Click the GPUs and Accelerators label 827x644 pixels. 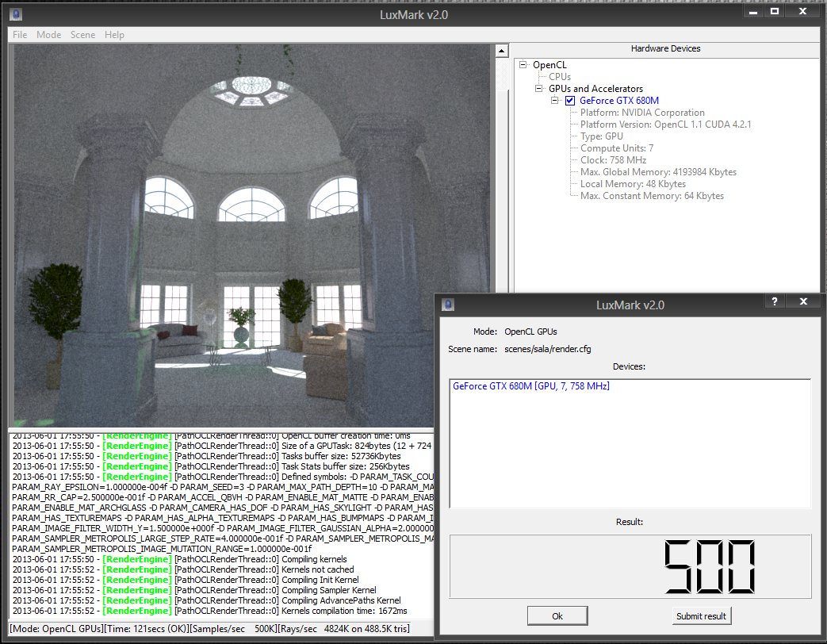(x=596, y=89)
